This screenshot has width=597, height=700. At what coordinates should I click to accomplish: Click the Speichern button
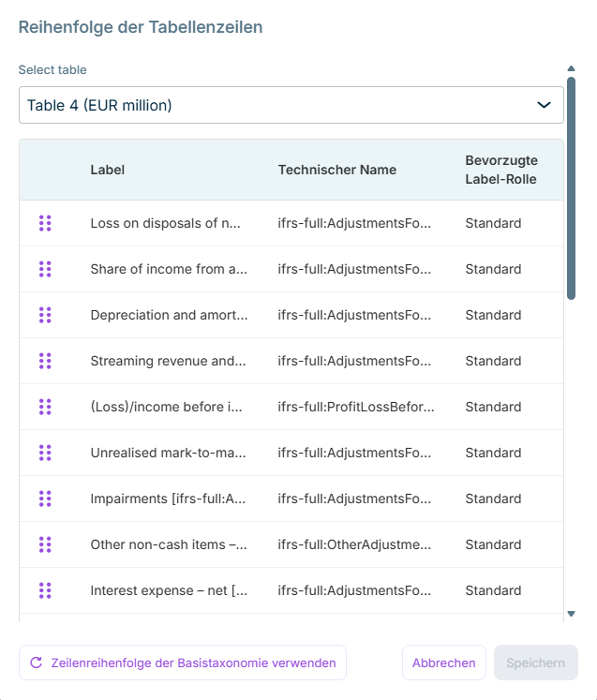tap(535, 663)
